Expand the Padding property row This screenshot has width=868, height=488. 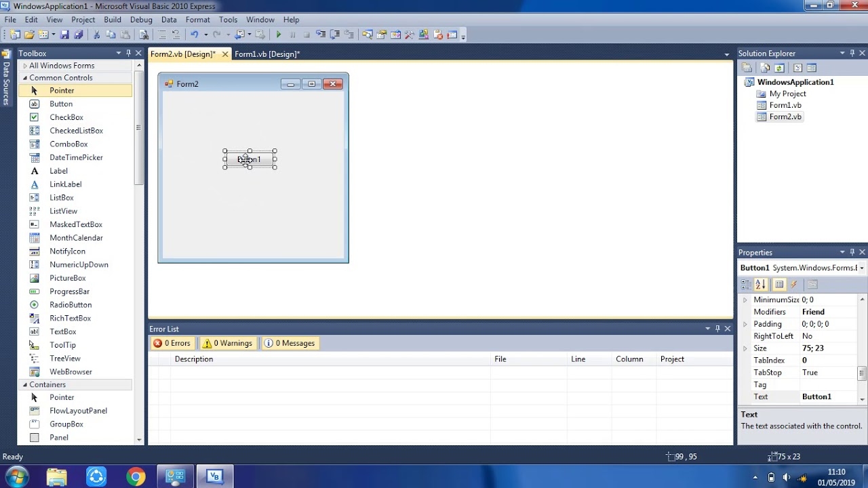tap(745, 324)
